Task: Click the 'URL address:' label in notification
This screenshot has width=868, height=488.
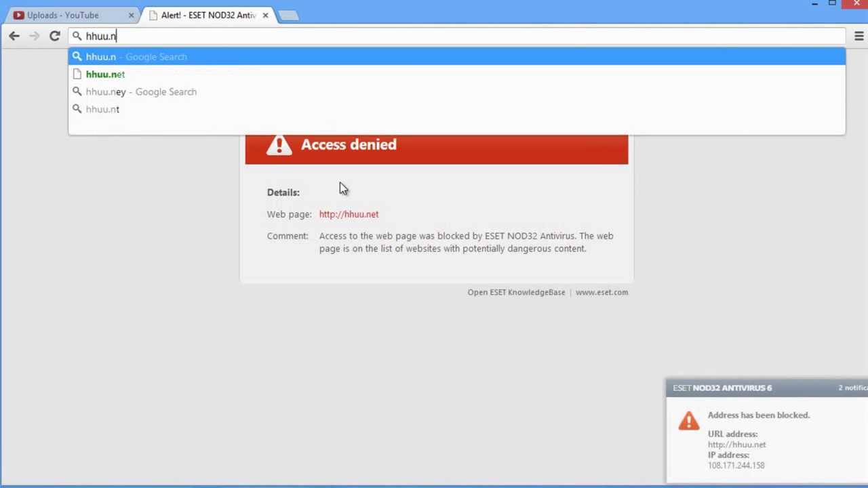Action: 732,434
